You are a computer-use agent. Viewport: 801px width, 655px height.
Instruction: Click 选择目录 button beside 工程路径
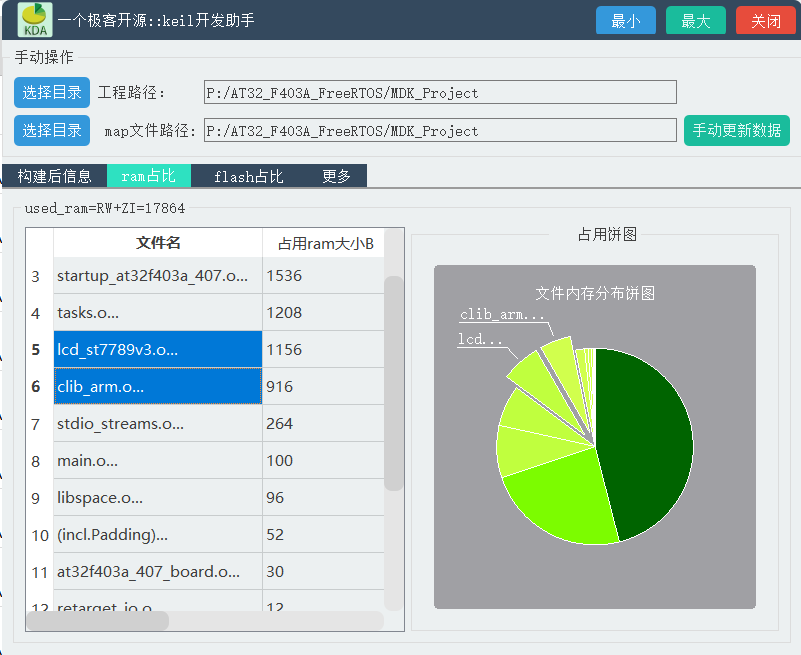[52, 92]
